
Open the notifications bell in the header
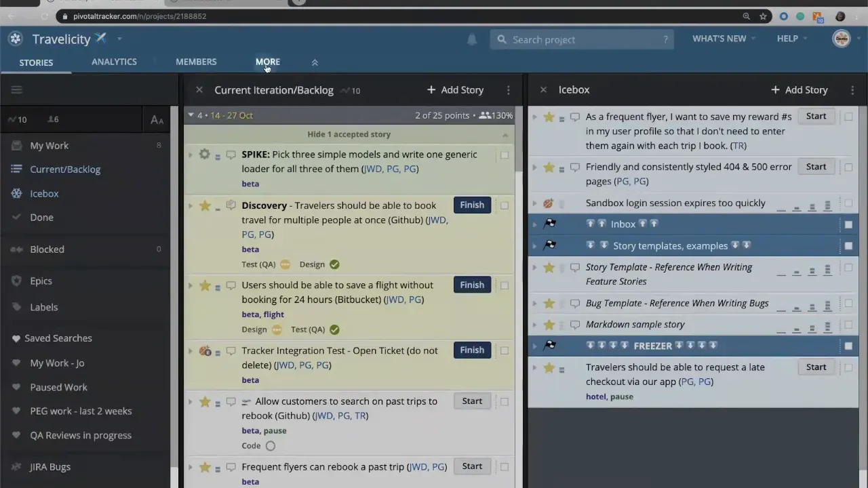(472, 39)
